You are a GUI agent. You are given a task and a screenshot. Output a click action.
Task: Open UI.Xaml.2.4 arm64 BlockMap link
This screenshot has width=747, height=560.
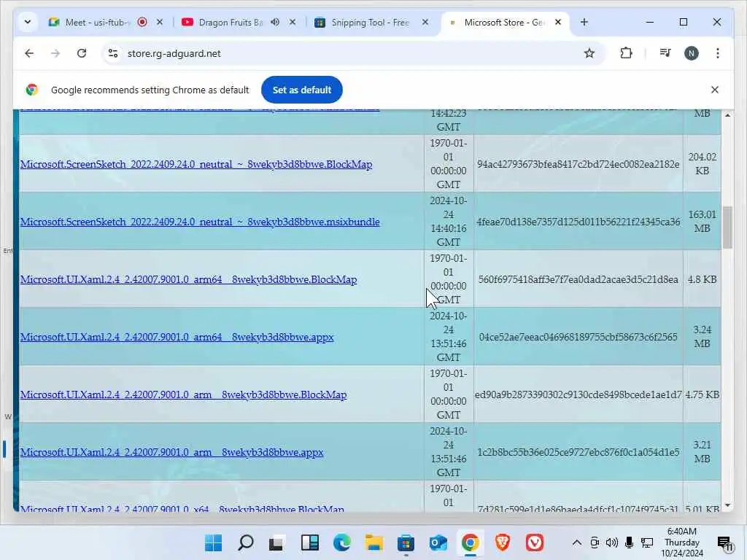click(x=189, y=279)
